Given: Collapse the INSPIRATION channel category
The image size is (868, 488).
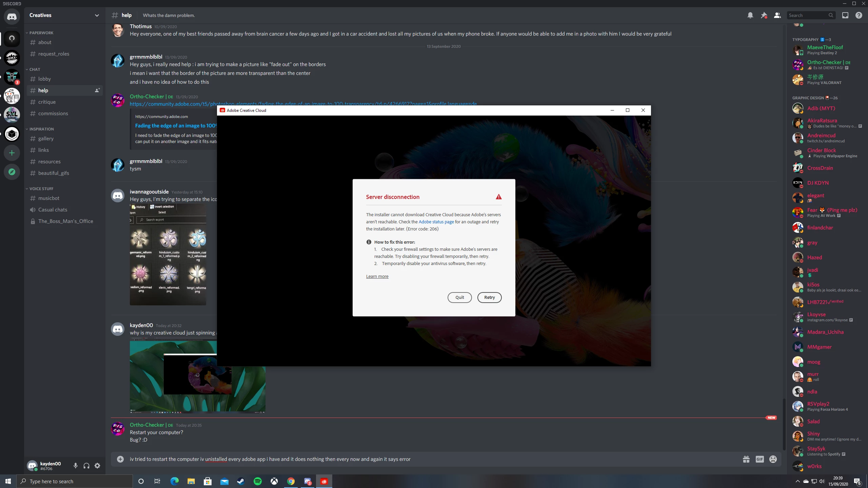Looking at the screenshot, I should click(41, 129).
